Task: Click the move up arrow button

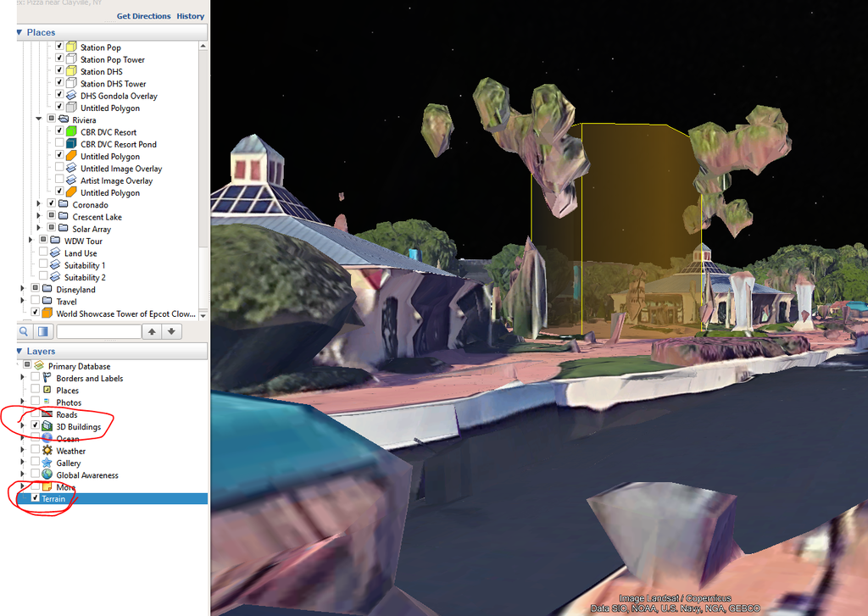Action: 152,331
